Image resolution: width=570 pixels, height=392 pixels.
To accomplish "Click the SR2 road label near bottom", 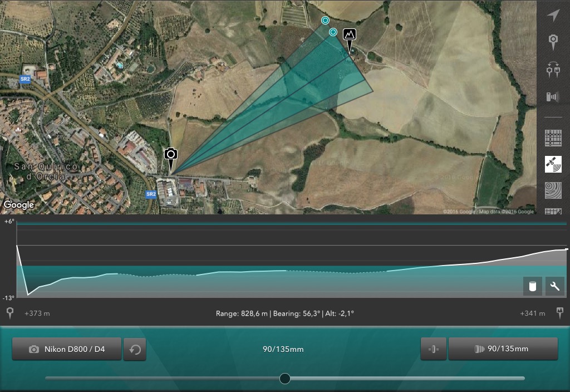I will point(151,194).
